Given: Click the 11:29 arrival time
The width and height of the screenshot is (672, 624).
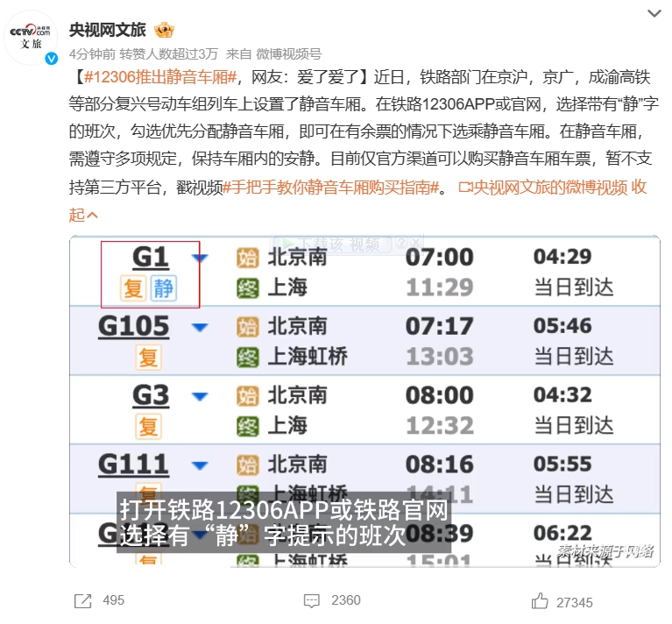Looking at the screenshot, I should point(440,287).
